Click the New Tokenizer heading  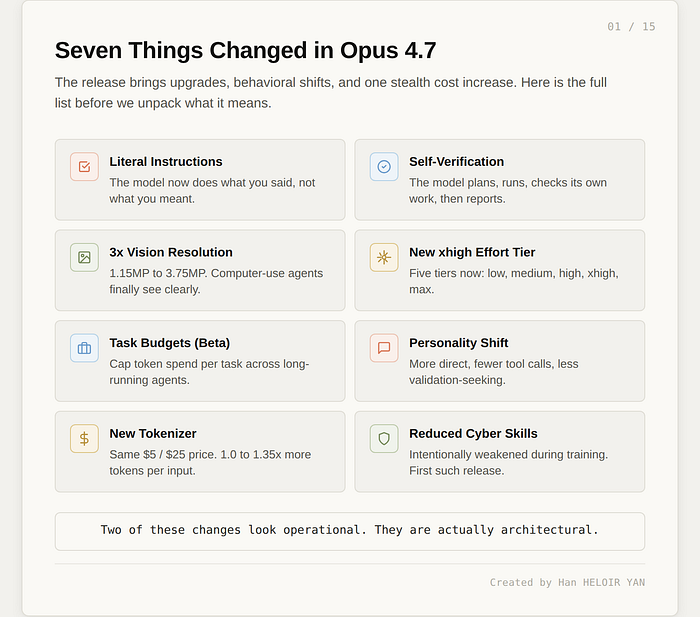[x=153, y=434]
